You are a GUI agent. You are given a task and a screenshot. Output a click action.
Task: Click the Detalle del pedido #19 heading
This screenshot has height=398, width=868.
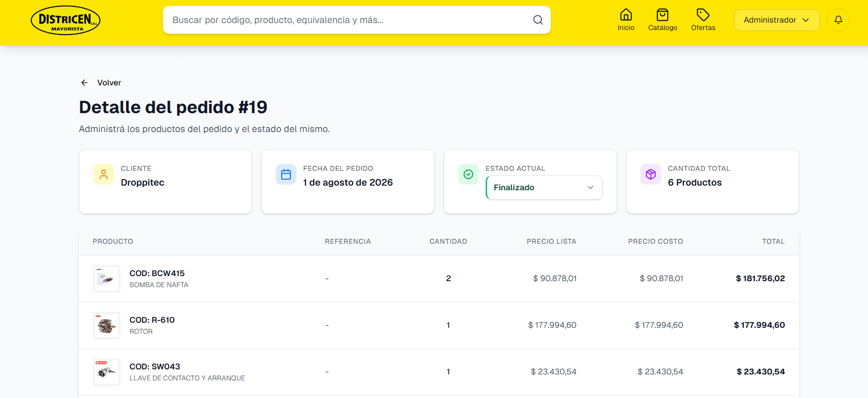pyautogui.click(x=173, y=107)
